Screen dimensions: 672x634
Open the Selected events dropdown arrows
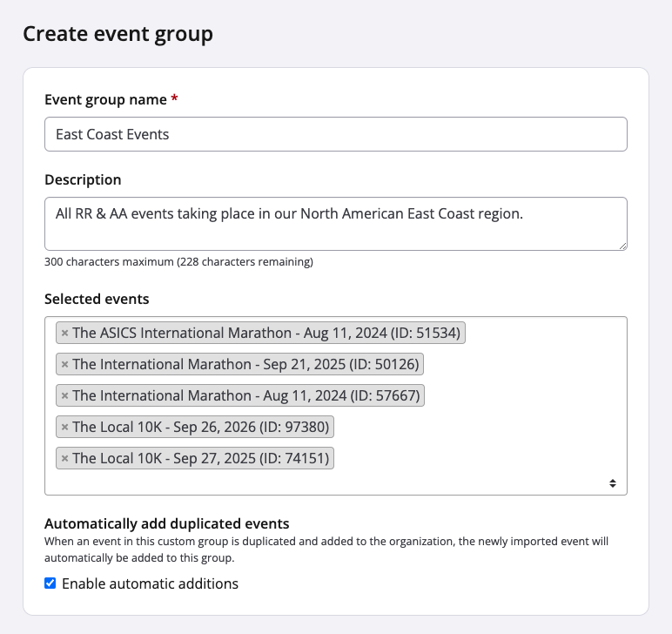(613, 482)
